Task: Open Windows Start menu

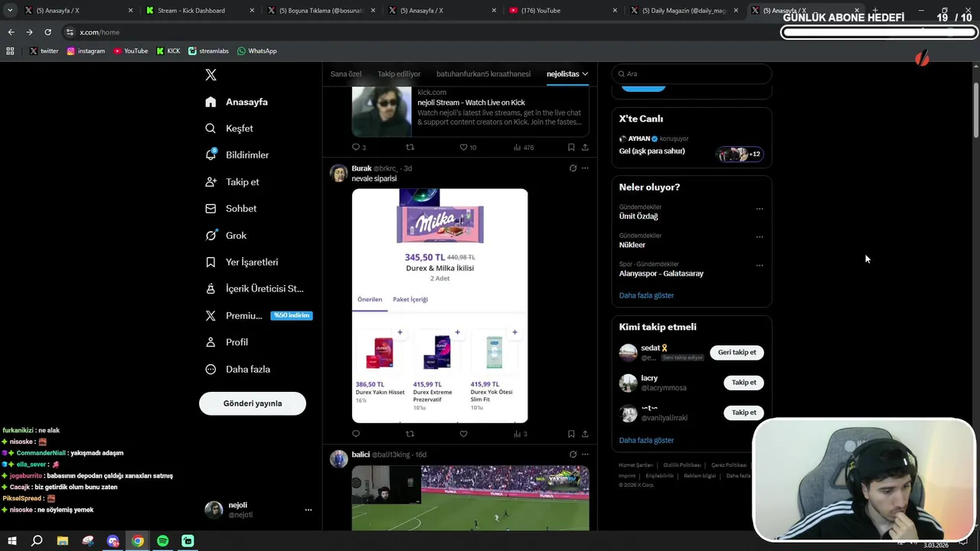Action: (x=11, y=541)
